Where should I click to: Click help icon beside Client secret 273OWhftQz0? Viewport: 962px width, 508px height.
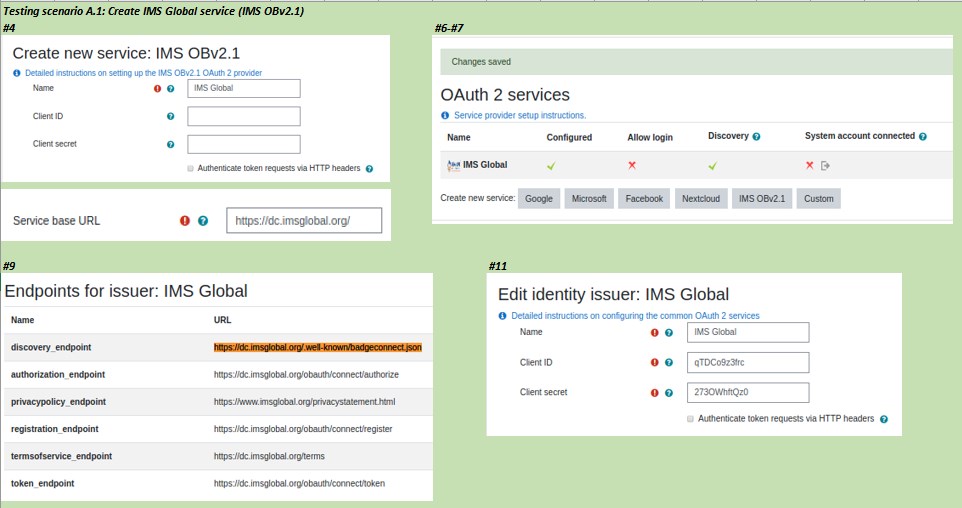tap(669, 393)
